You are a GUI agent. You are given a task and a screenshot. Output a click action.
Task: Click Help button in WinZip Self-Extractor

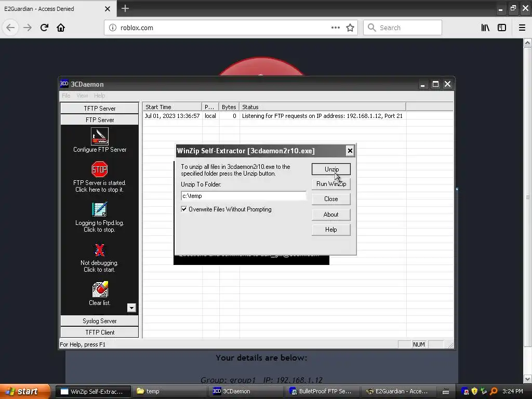[x=331, y=230]
